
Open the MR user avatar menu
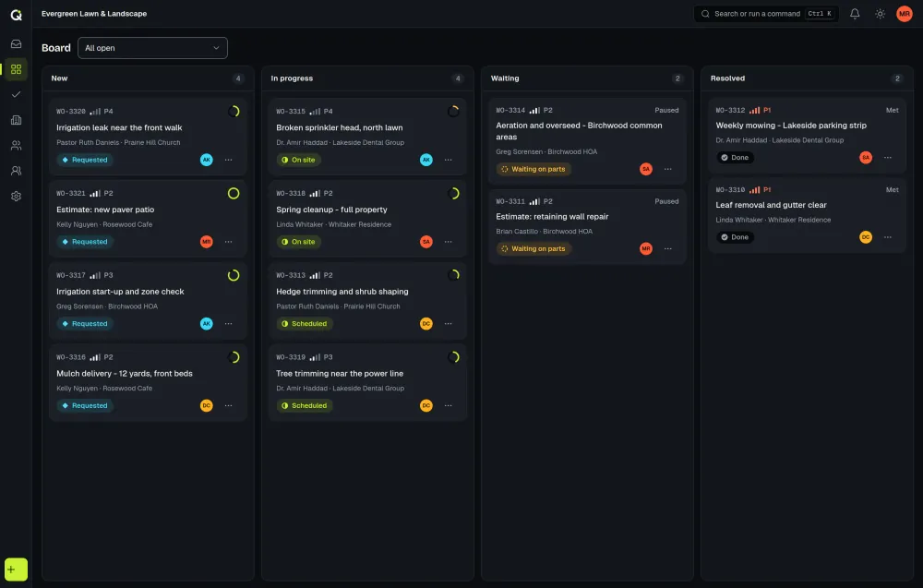[905, 14]
